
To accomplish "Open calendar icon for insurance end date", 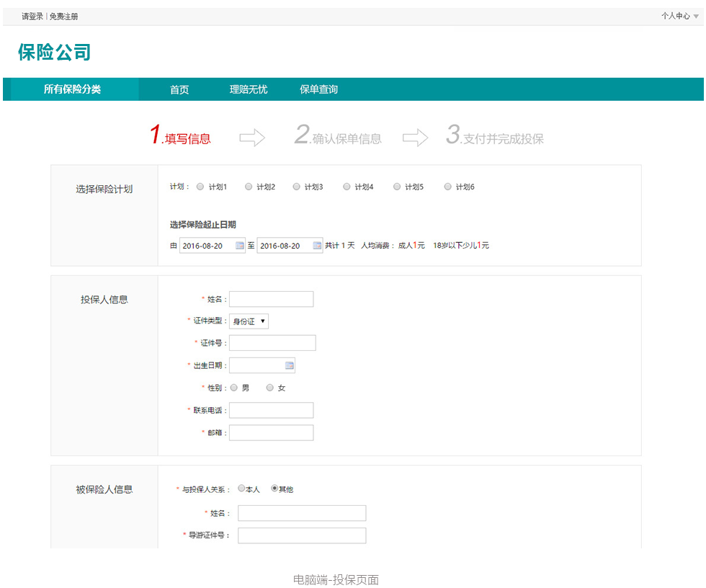I will (317, 246).
